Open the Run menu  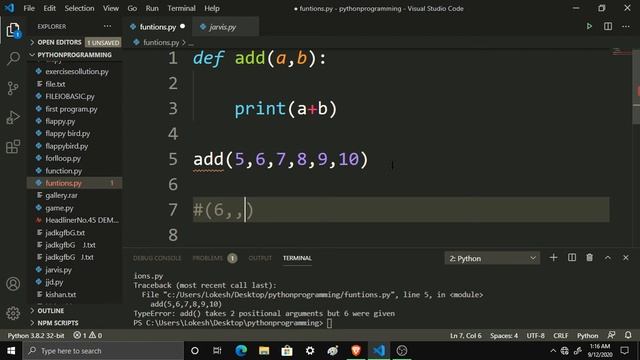(x=152, y=8)
